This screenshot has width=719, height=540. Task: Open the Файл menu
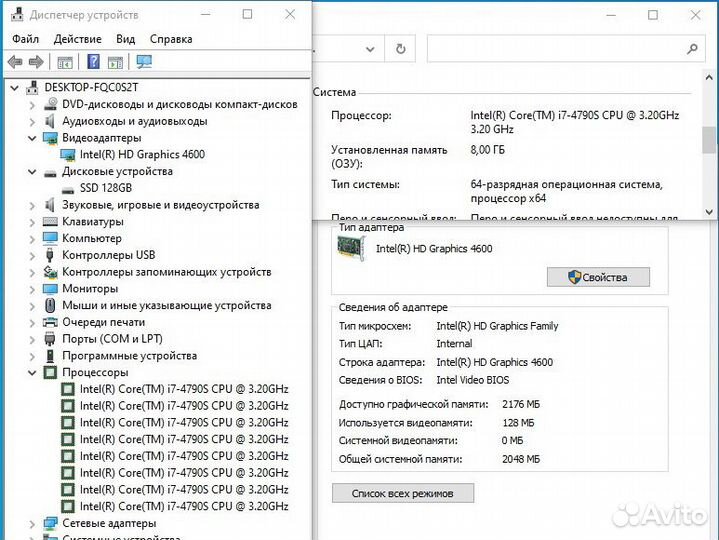click(26, 39)
